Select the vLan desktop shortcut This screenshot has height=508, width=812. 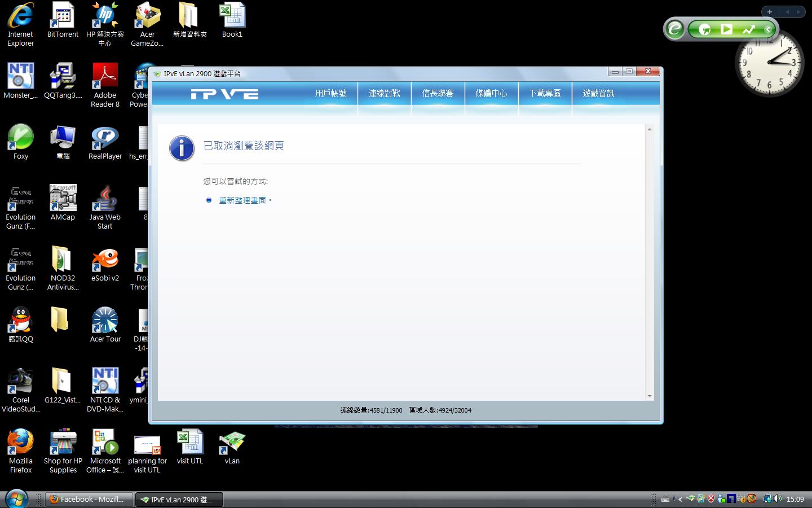232,447
